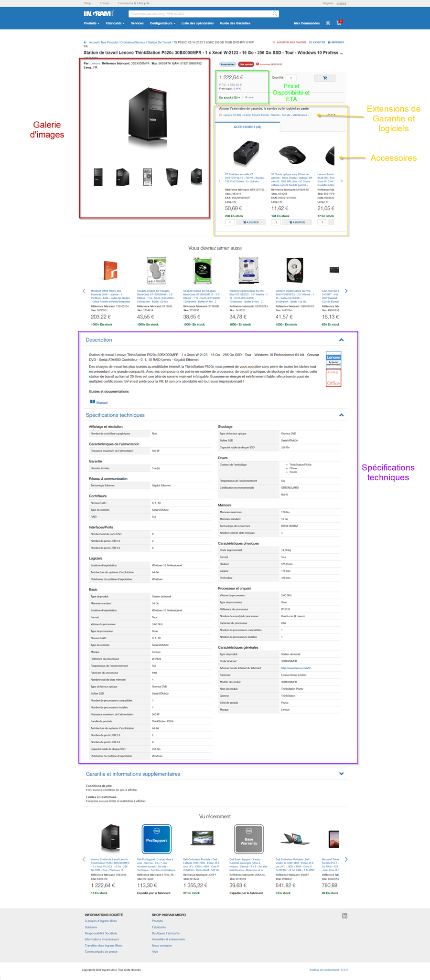430x980 pixels.
Task: Open Nous contacter footer link
Action: click(162, 945)
